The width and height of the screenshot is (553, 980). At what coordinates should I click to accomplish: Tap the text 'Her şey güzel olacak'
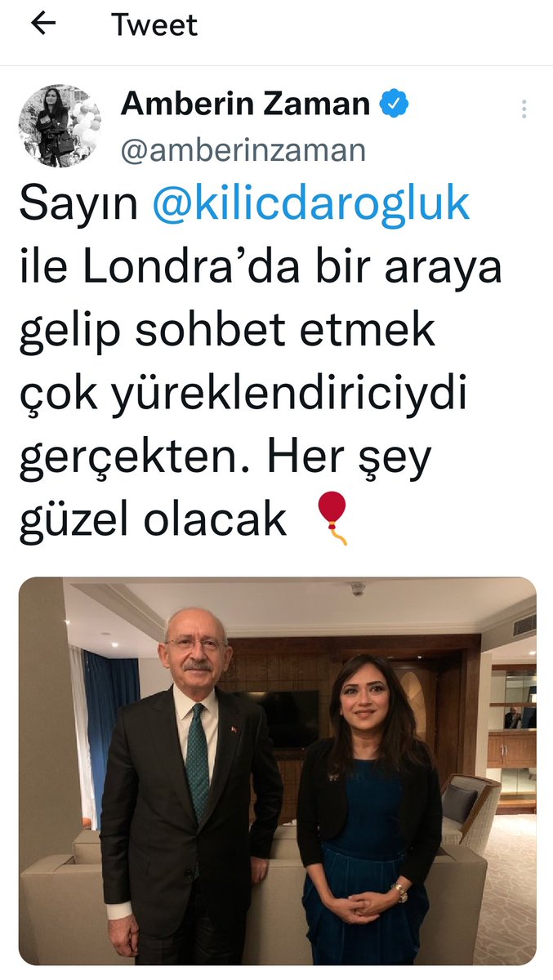(225, 487)
